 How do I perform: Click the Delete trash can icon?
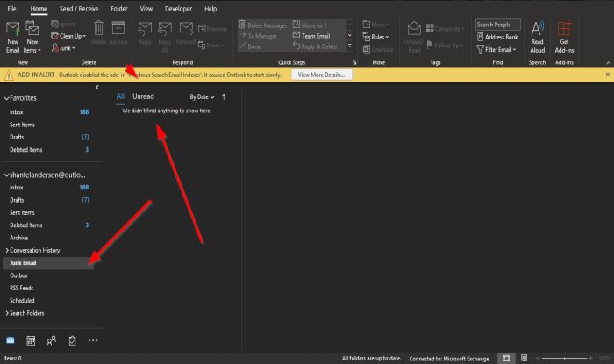98,29
